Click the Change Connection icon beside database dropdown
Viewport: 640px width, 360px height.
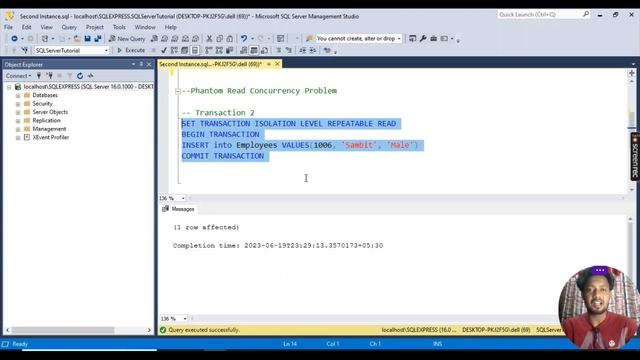(x=25, y=50)
